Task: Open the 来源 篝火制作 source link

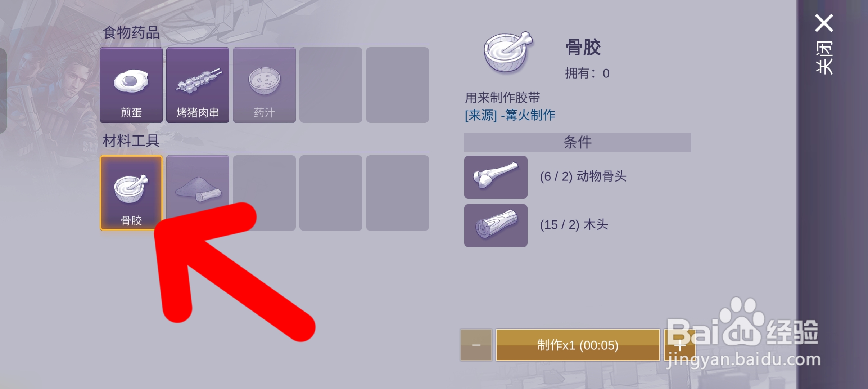Action: point(510,115)
